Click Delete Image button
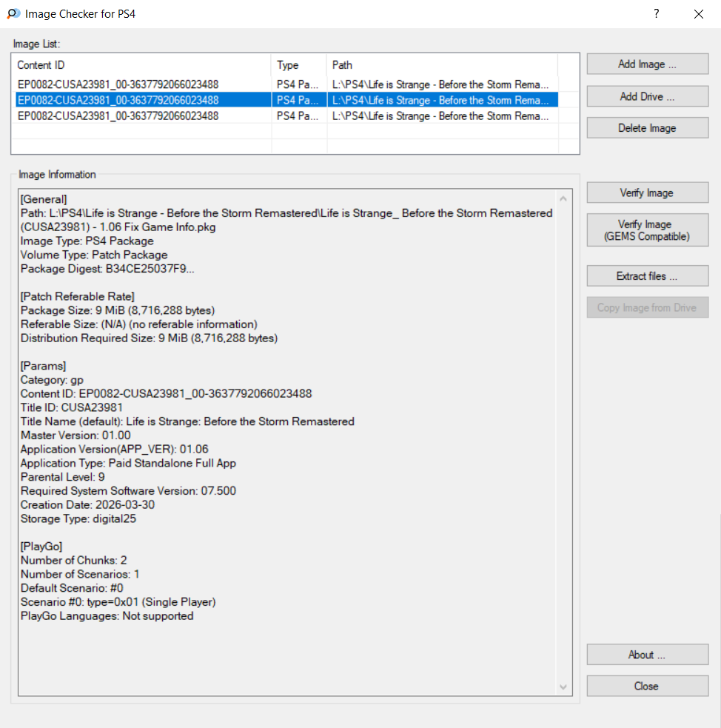This screenshot has height=728, width=721. (647, 128)
